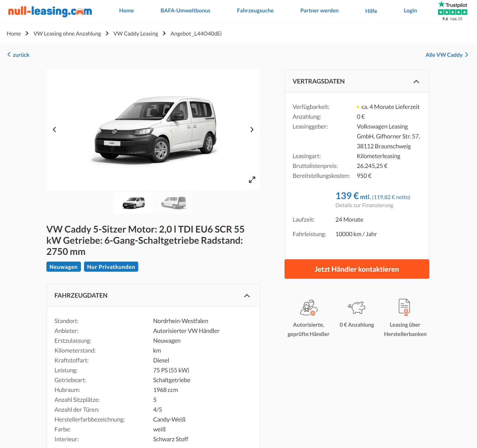Click the piggy bank Anzahlung icon

356,307
